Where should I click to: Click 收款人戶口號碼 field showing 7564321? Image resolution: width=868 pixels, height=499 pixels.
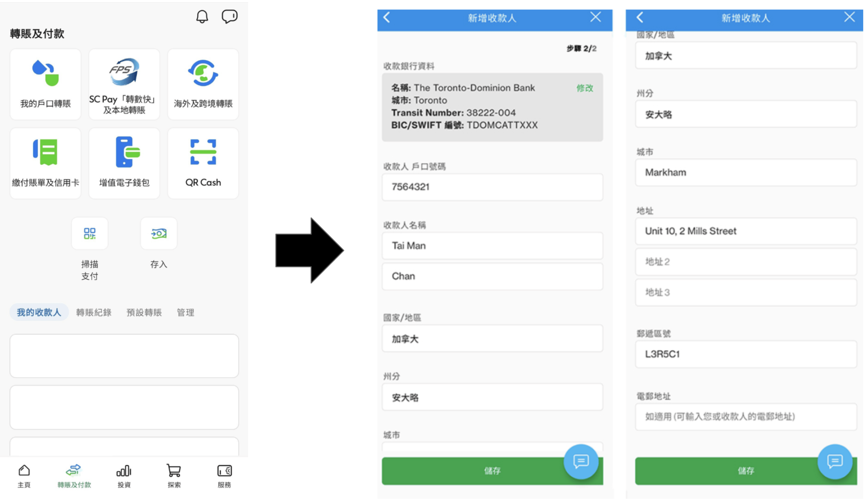point(492,187)
